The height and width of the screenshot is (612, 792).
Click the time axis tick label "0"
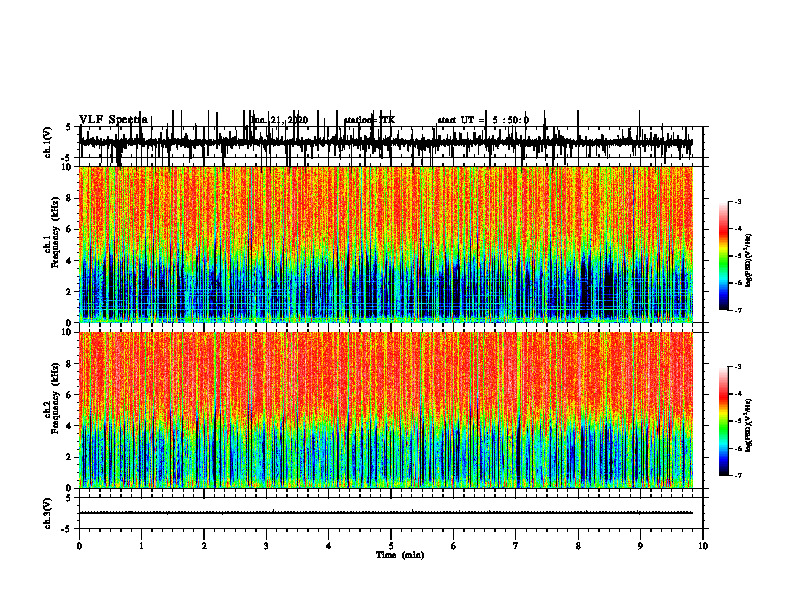click(x=79, y=546)
